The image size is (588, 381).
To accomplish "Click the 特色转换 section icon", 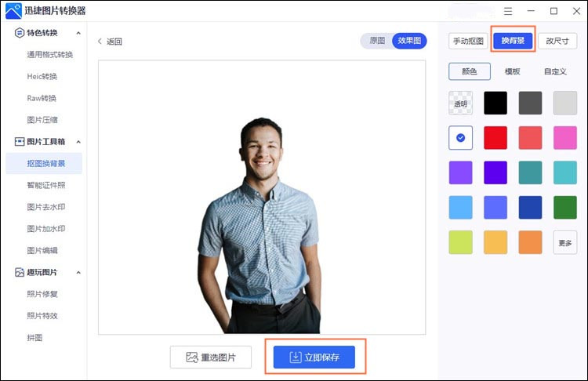I will click(x=19, y=33).
